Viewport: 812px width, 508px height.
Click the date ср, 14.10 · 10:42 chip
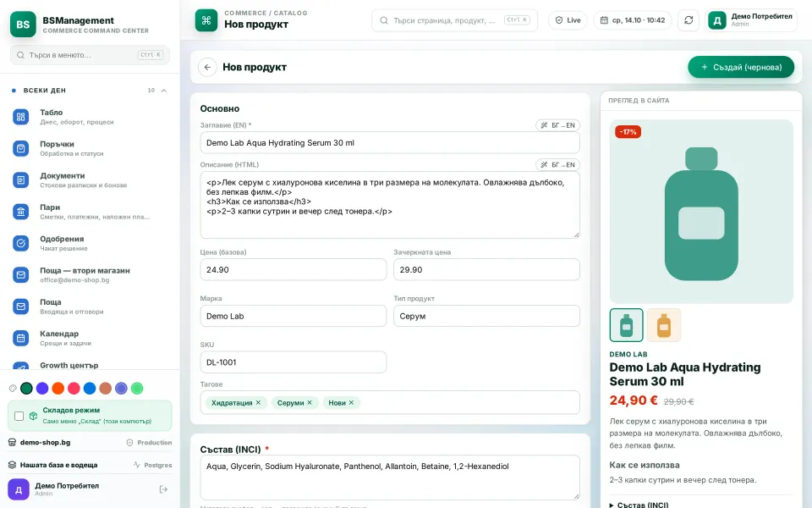(x=633, y=20)
